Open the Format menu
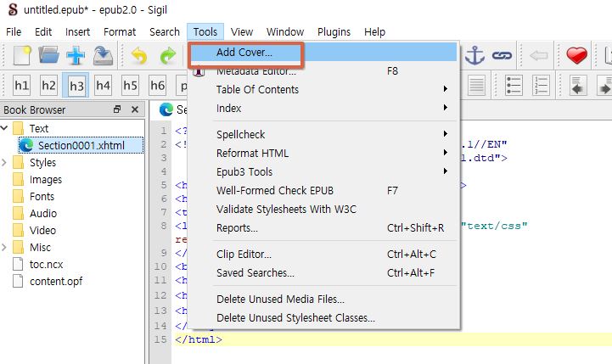The width and height of the screenshot is (612, 364). tap(120, 31)
